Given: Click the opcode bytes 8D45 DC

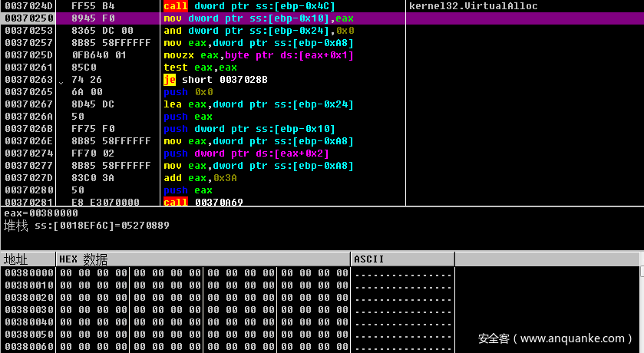Looking at the screenshot, I should click(x=93, y=104).
